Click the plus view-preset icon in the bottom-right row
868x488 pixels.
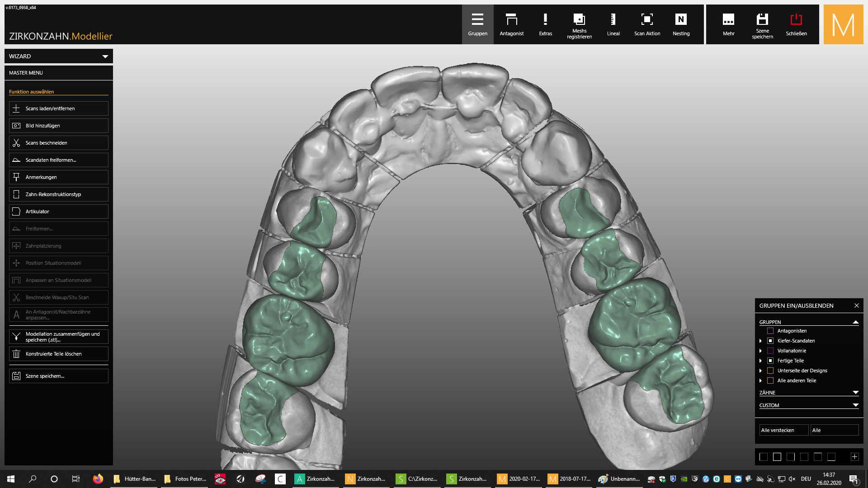tap(854, 457)
